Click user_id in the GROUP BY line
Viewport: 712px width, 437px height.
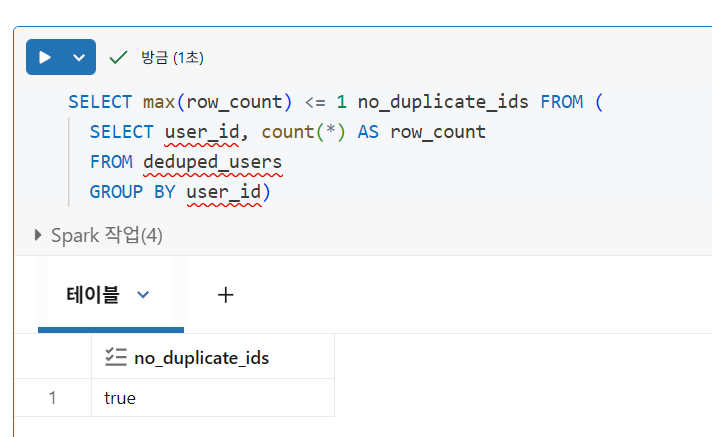[224, 192]
